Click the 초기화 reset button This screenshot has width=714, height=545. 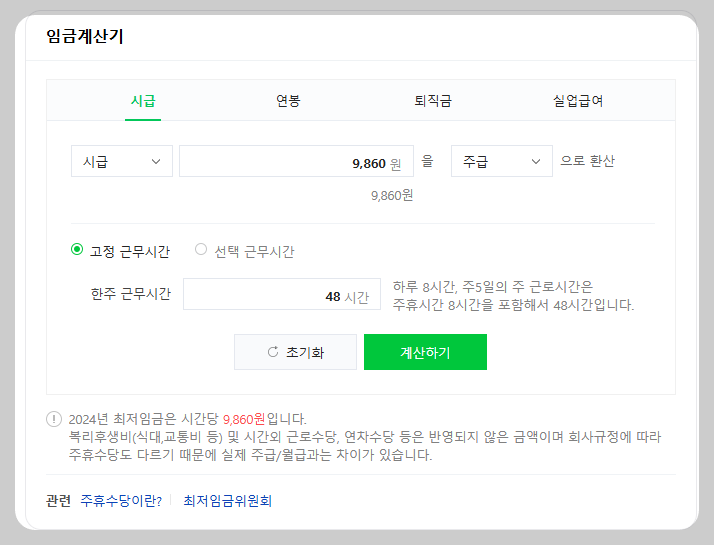296,352
